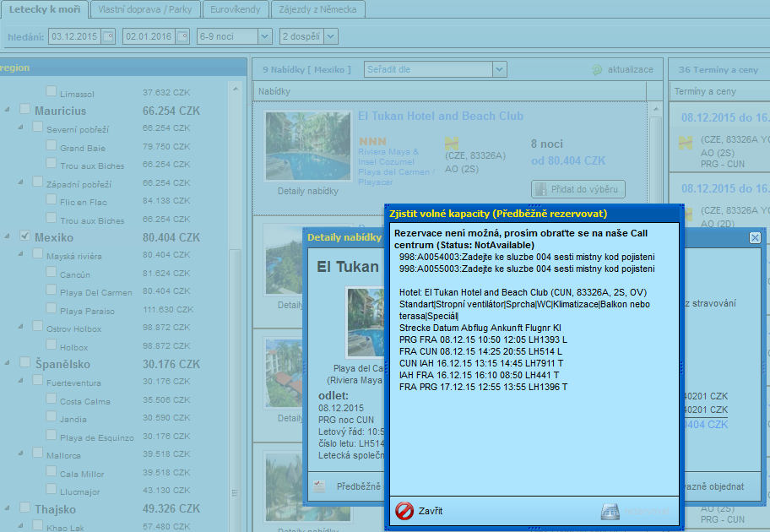Viewport: 770px width, 532px height.
Task: Check the Mauricius checkbox
Action: pyautogui.click(x=24, y=109)
